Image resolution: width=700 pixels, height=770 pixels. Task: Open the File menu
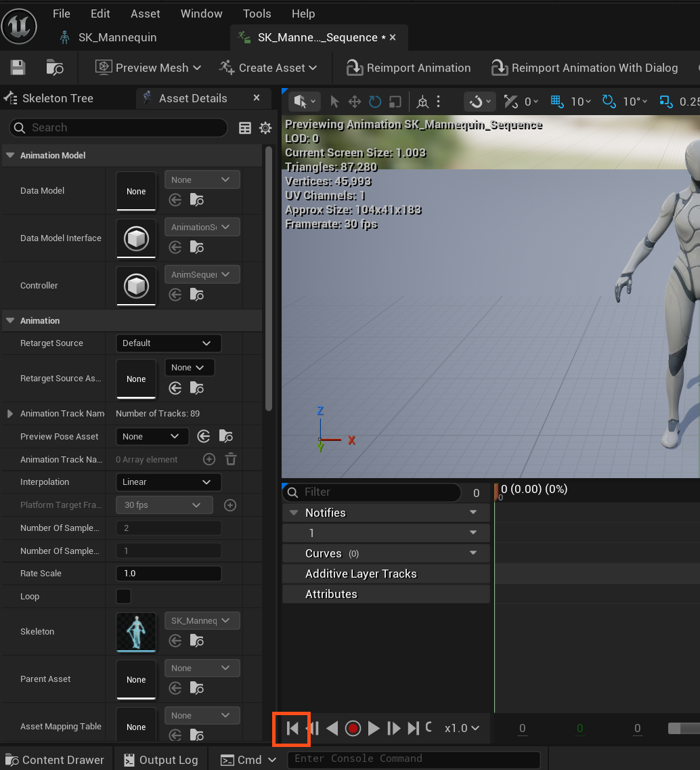pyautogui.click(x=62, y=14)
